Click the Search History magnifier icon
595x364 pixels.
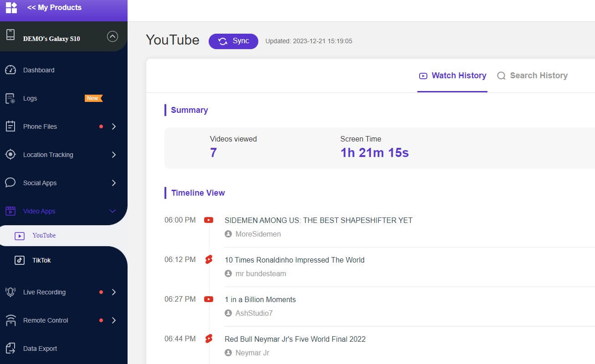click(501, 76)
